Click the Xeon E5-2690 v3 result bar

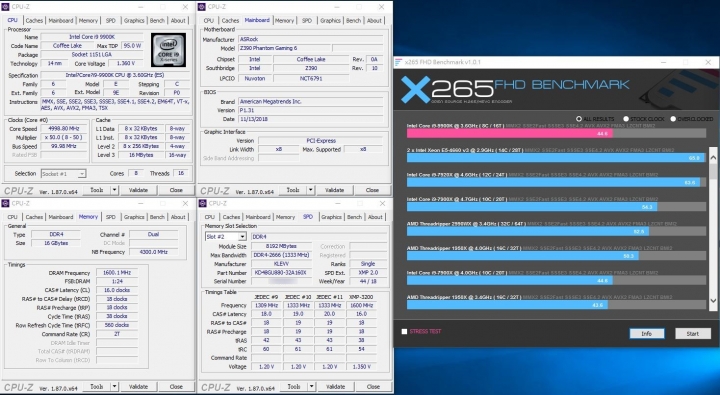(556, 158)
